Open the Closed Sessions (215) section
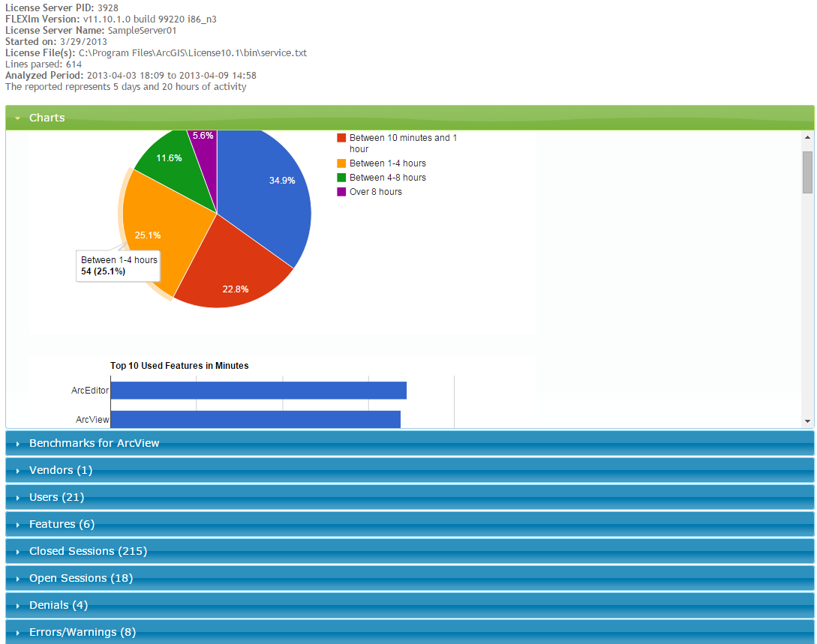Viewport: 817px width, 644px height. [x=88, y=551]
